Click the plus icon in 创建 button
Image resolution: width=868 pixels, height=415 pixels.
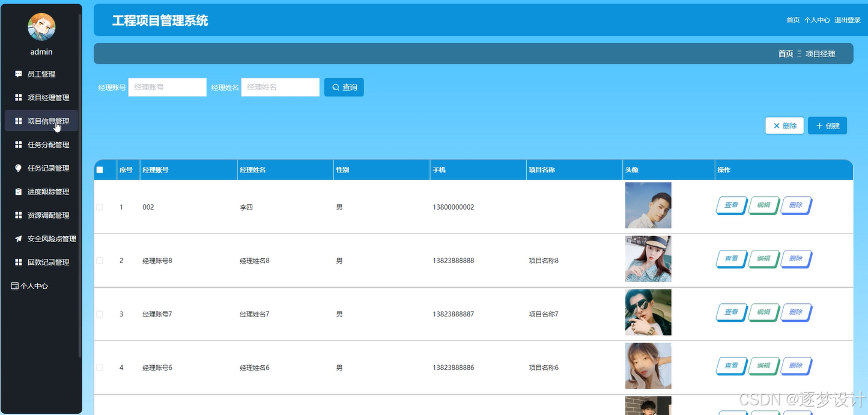point(819,126)
